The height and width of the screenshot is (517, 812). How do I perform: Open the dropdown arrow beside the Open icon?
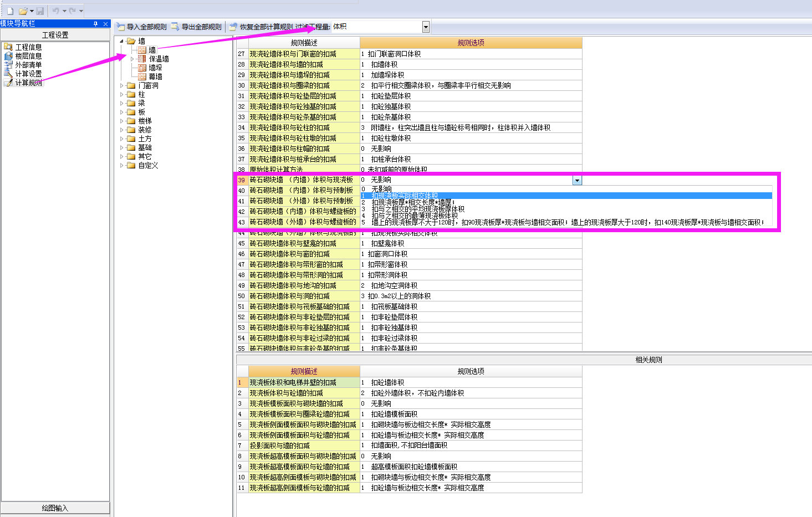32,11
